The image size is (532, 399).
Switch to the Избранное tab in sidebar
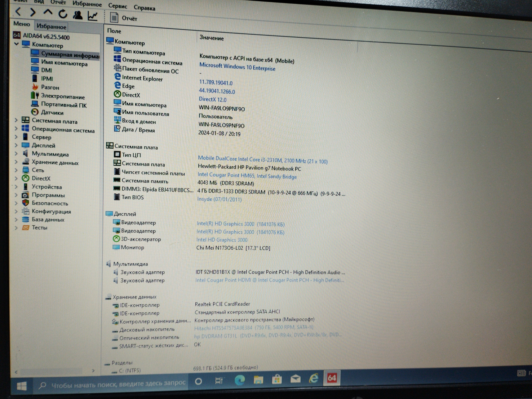pyautogui.click(x=51, y=26)
